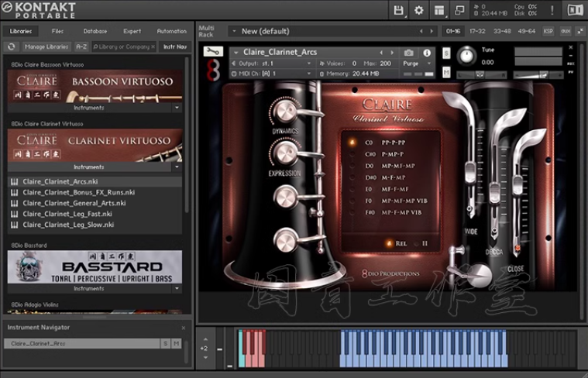Open the Purge dropdown menu
This screenshot has width=588, height=378.
click(x=429, y=64)
